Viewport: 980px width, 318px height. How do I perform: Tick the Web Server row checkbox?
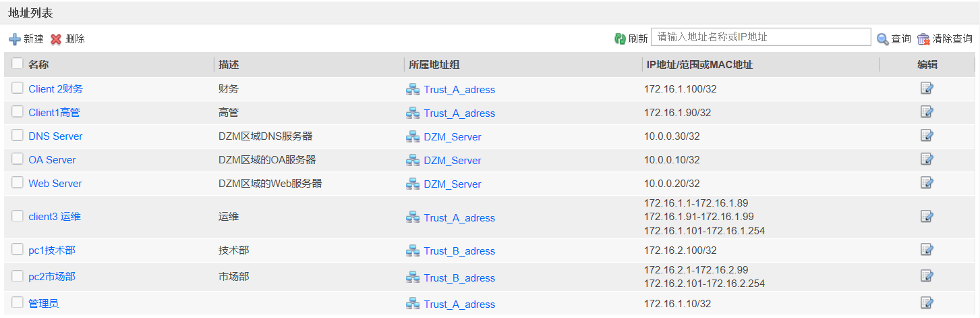click(18, 182)
